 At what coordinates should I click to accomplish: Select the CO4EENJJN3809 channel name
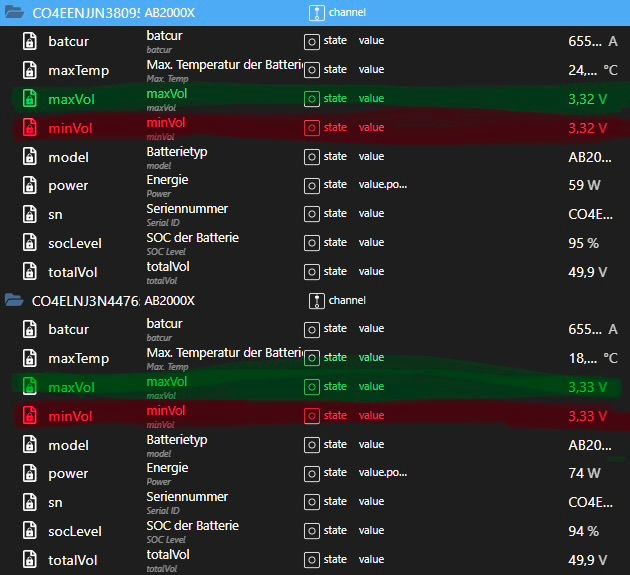coord(86,13)
